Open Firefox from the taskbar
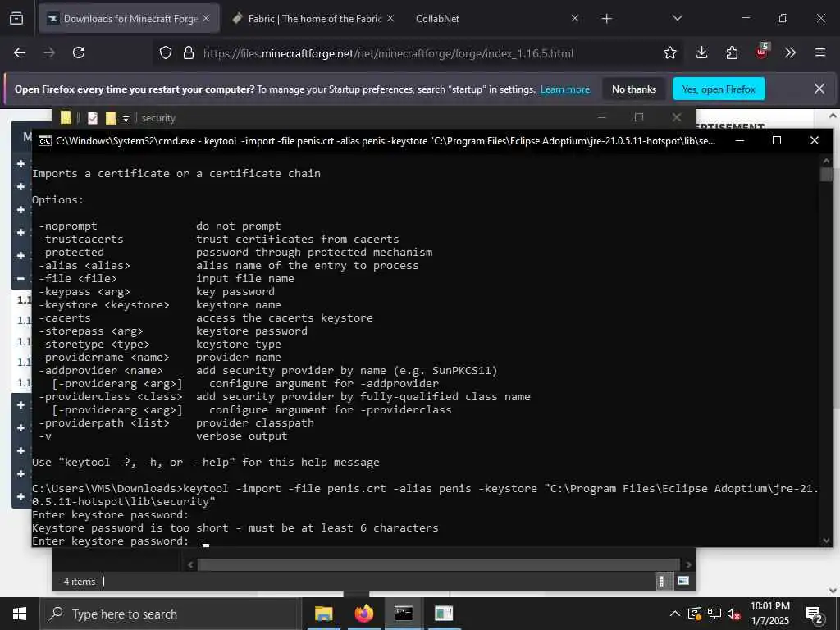 click(x=363, y=614)
